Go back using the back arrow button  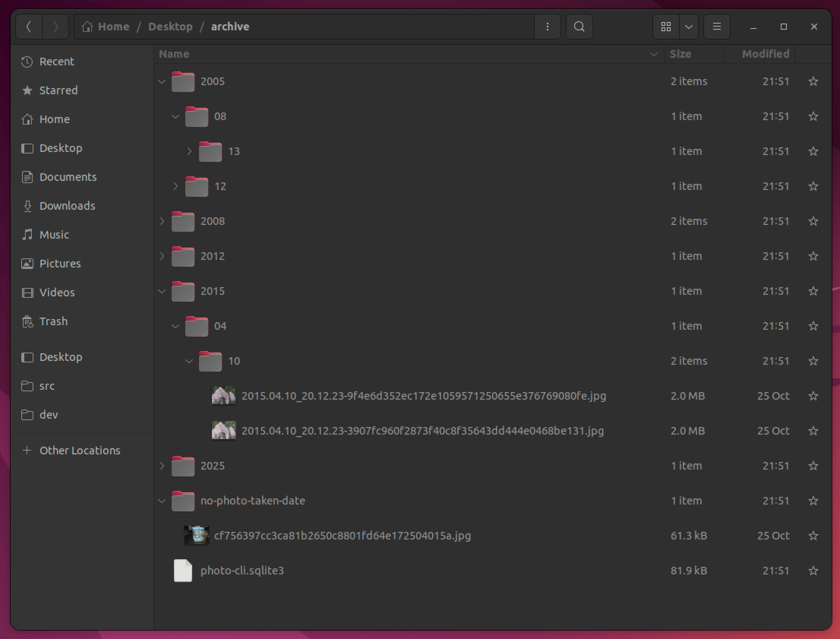29,27
